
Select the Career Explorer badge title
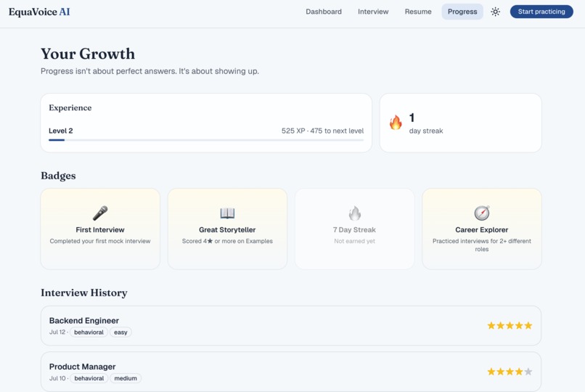coord(482,229)
